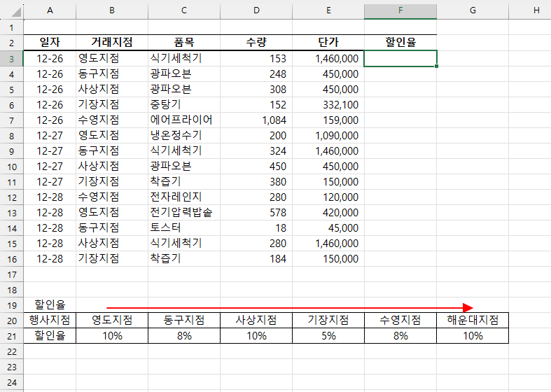Select column D header
The width and height of the screenshot is (551, 392).
pos(256,11)
